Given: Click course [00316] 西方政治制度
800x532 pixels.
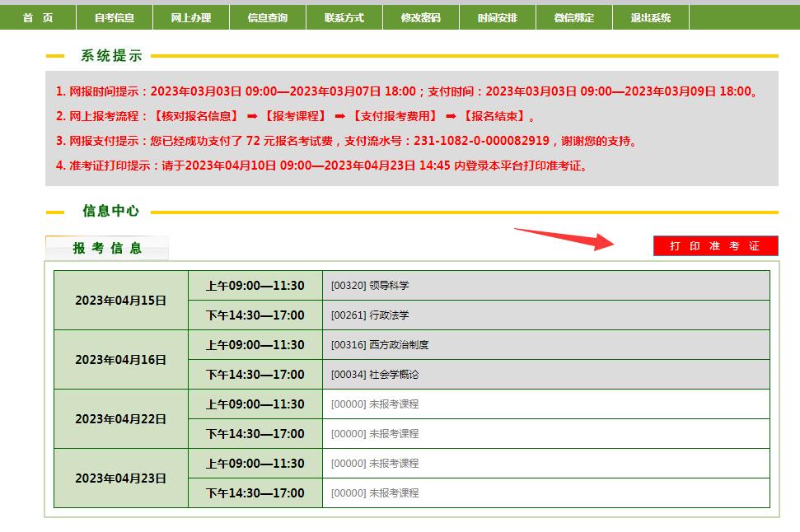Looking at the screenshot, I should [x=380, y=345].
